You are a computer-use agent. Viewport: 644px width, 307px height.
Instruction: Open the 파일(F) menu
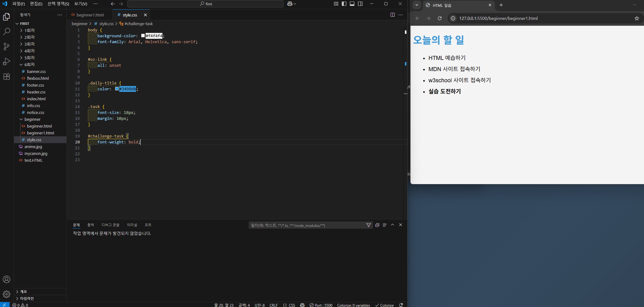click(x=19, y=4)
